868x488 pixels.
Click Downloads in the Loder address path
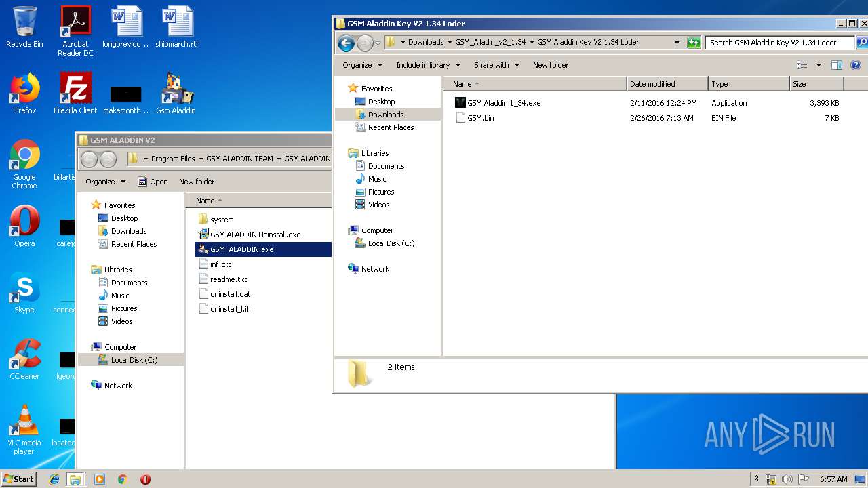click(x=426, y=42)
